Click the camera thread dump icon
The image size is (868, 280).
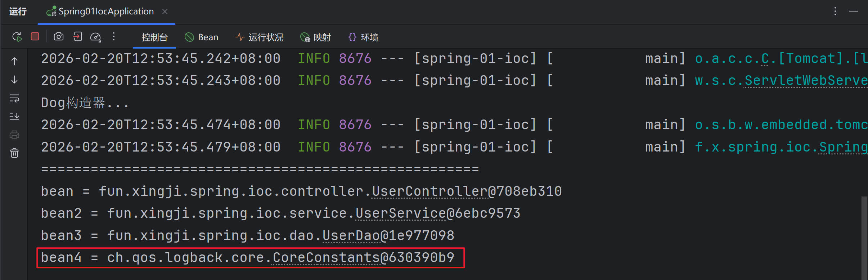pos(59,37)
